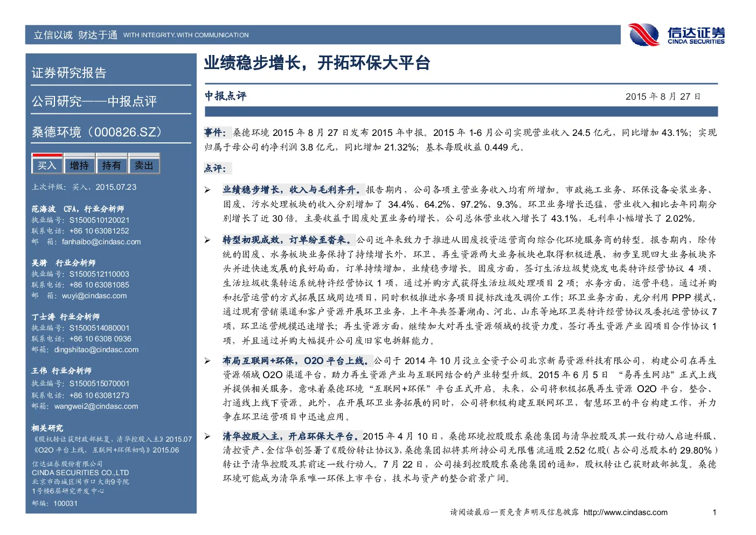Click the title 业绩稳步增长，开拓环保大平台

tap(317, 63)
